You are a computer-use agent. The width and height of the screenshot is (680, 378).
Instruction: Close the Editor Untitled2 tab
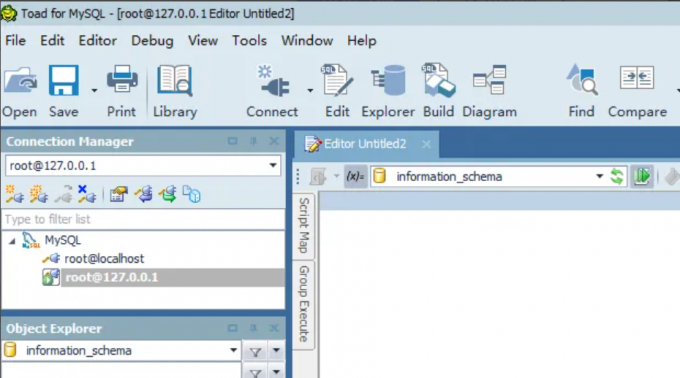pos(426,144)
